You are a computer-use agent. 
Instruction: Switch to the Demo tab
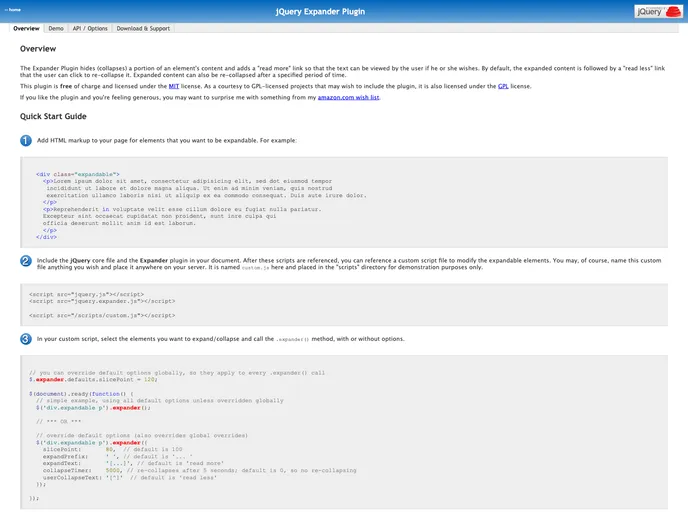pos(56,29)
